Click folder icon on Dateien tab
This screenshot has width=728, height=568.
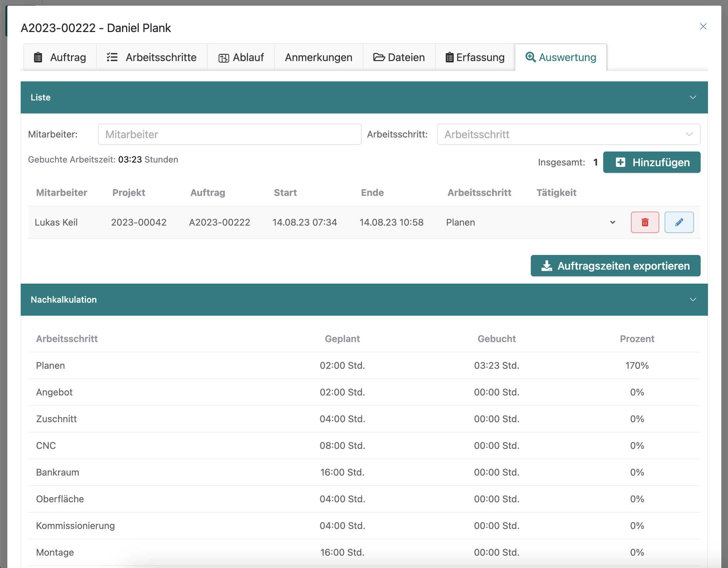coord(379,57)
